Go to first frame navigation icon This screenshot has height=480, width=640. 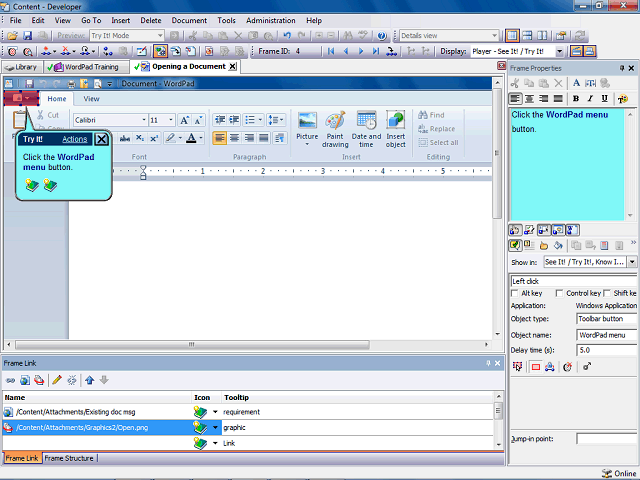[331, 51]
